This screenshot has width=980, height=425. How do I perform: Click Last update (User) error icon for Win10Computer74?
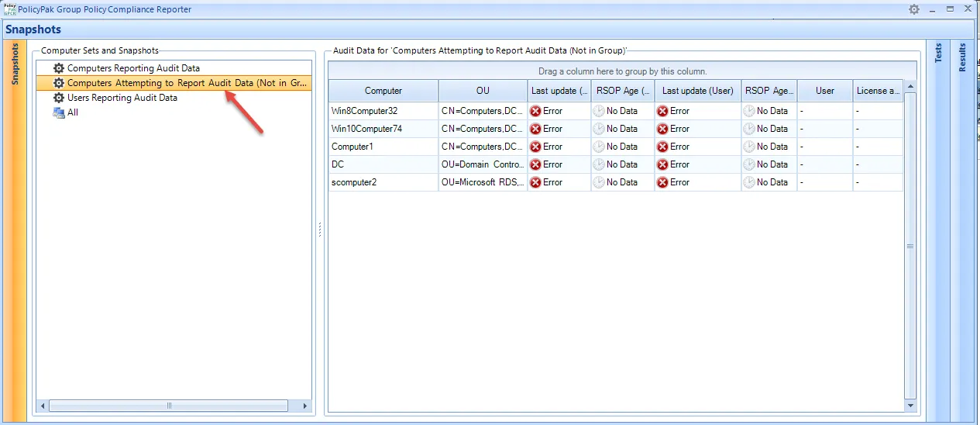tap(662, 129)
